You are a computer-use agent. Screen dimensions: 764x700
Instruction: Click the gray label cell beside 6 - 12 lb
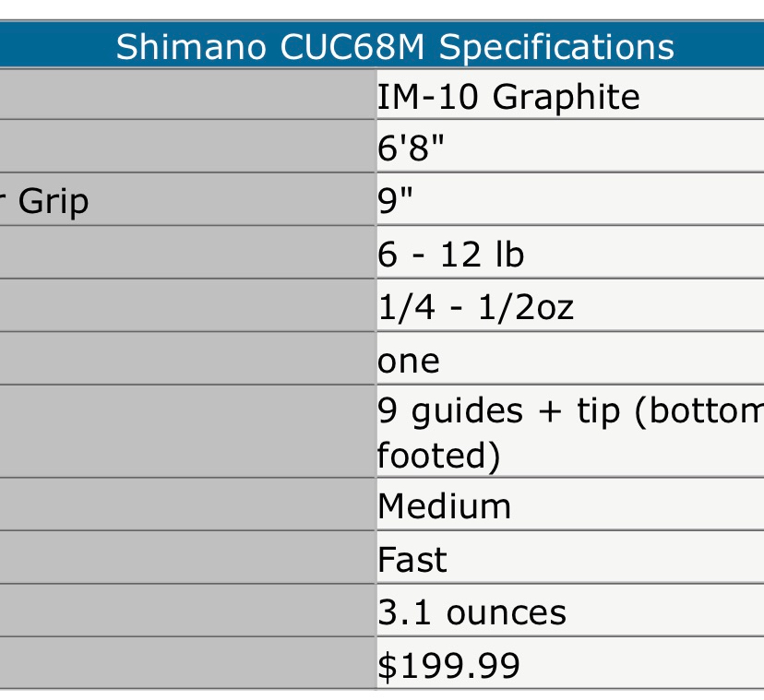pyautogui.click(x=185, y=254)
